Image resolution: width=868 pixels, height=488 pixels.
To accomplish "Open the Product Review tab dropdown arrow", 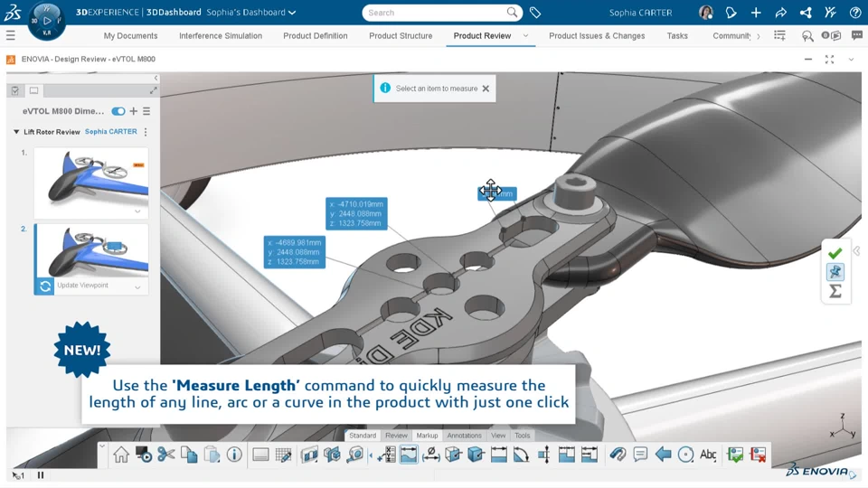I will (x=525, y=35).
